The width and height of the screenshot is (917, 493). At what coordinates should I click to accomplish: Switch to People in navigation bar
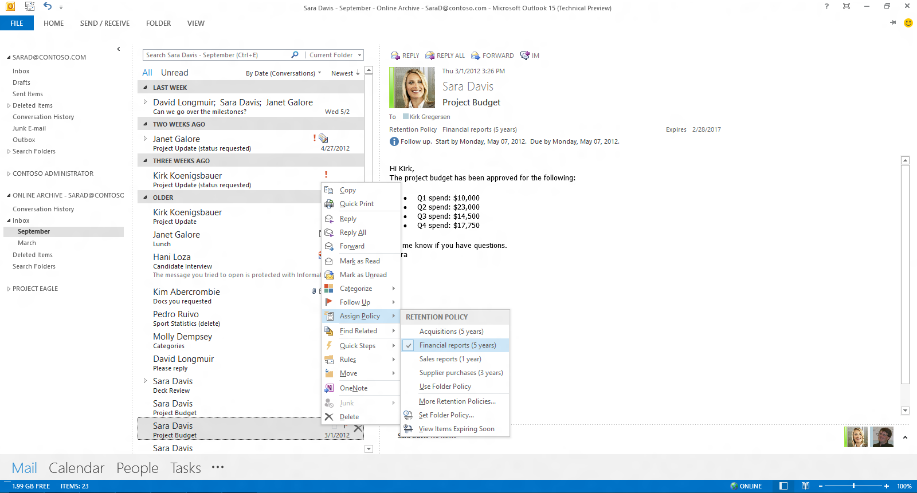coord(137,468)
